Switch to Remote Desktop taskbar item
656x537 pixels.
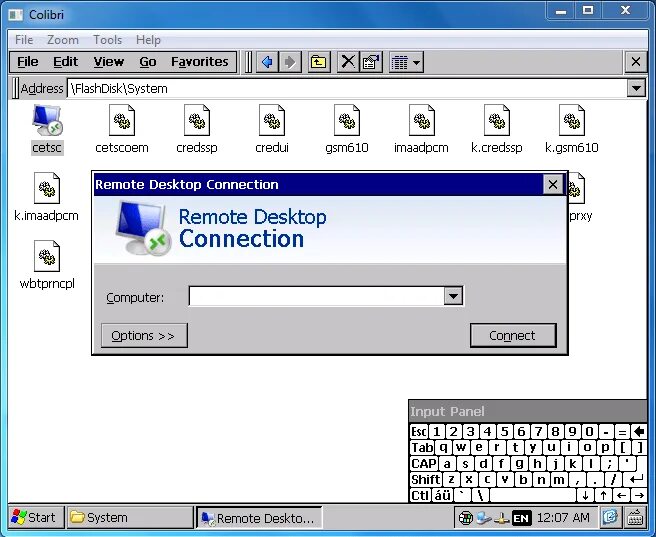pyautogui.click(x=259, y=518)
